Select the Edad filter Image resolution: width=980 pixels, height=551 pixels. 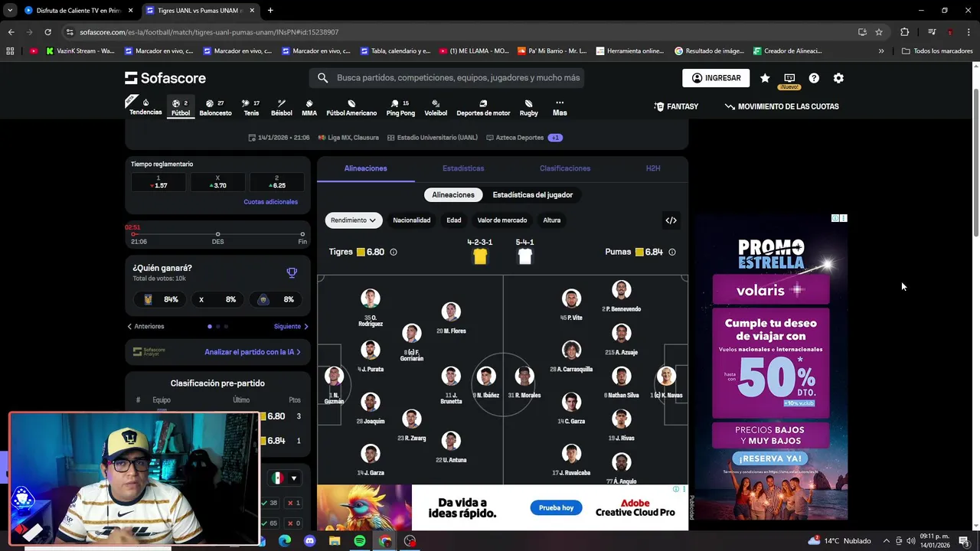454,220
